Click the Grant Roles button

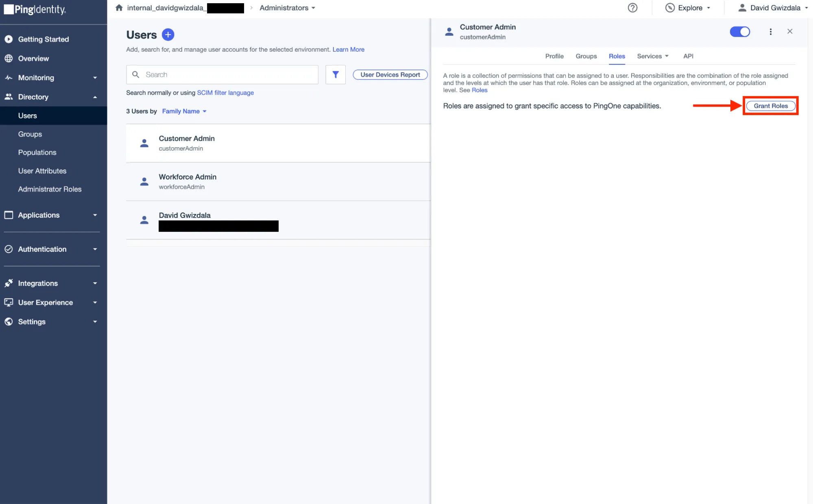point(770,106)
